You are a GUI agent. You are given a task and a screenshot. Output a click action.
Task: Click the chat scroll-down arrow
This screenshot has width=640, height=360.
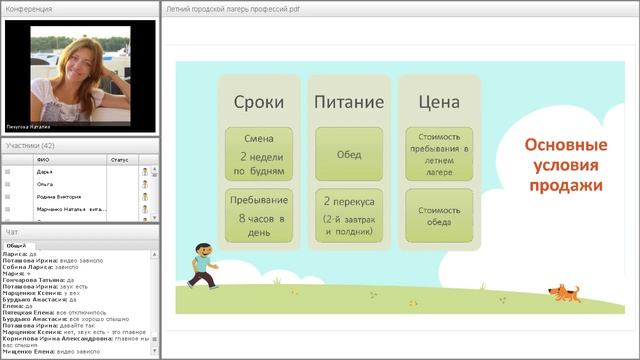point(154,351)
